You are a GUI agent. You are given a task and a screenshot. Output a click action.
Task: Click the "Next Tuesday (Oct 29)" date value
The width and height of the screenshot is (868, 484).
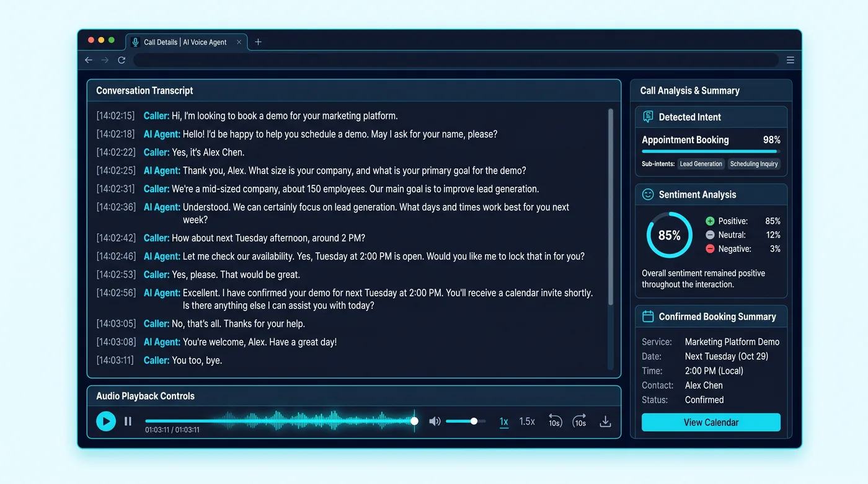[x=727, y=356]
